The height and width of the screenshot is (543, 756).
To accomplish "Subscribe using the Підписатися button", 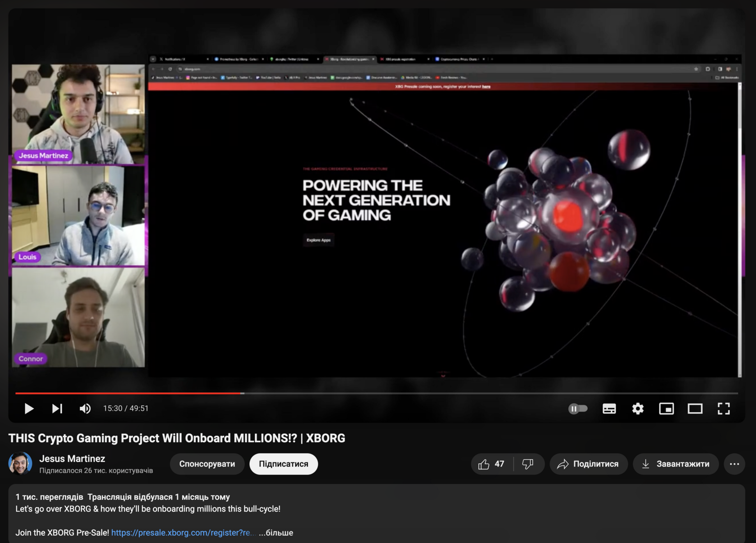I will [x=283, y=464].
